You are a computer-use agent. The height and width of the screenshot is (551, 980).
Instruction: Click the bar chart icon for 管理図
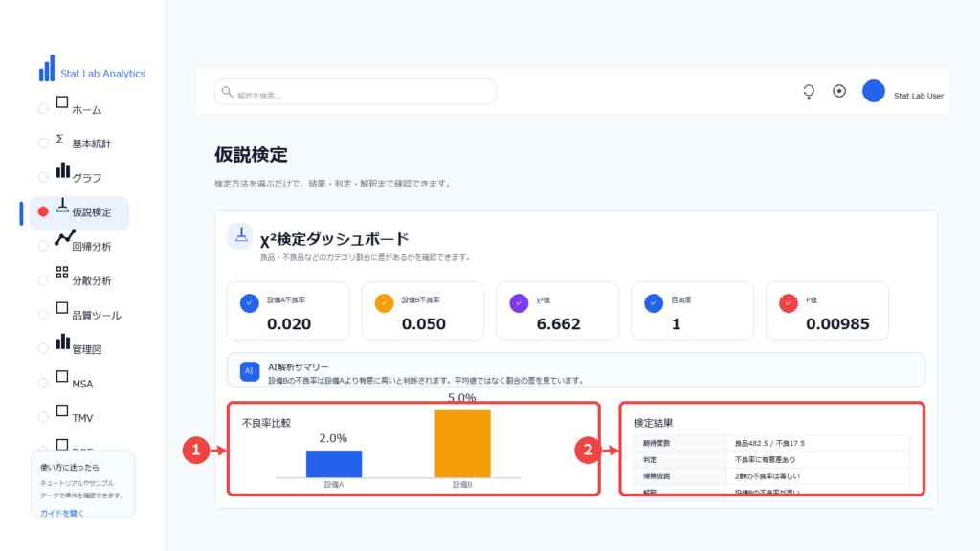[x=62, y=342]
